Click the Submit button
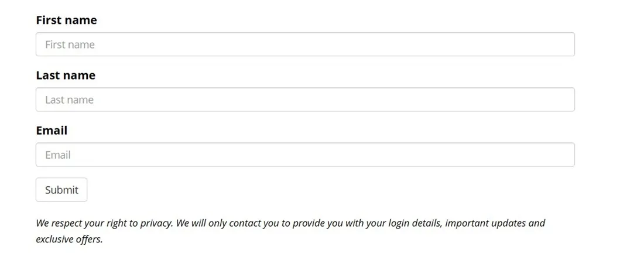Image resolution: width=644 pixels, height=273 pixels. coord(61,190)
